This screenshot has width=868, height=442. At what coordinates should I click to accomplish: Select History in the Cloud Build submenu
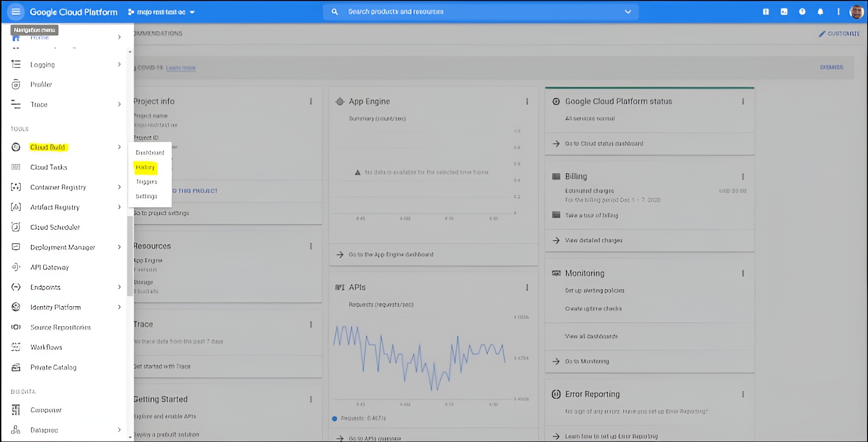(145, 167)
